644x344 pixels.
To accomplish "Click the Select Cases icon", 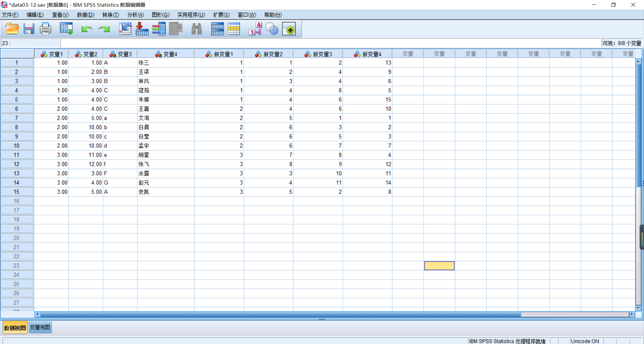I will pyautogui.click(x=234, y=29).
